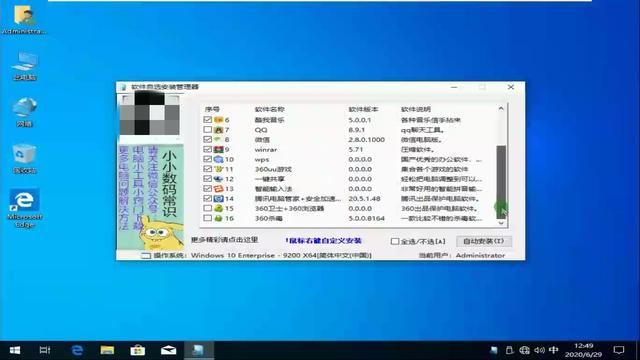Click the software version column header

pos(363,109)
